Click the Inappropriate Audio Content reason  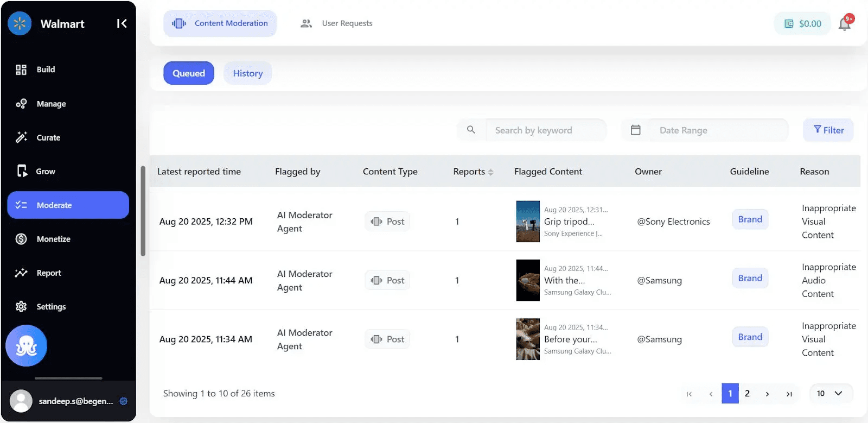point(828,280)
